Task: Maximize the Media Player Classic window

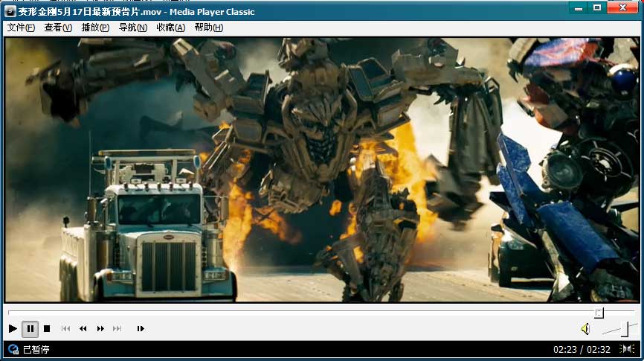Action: tap(597, 7)
